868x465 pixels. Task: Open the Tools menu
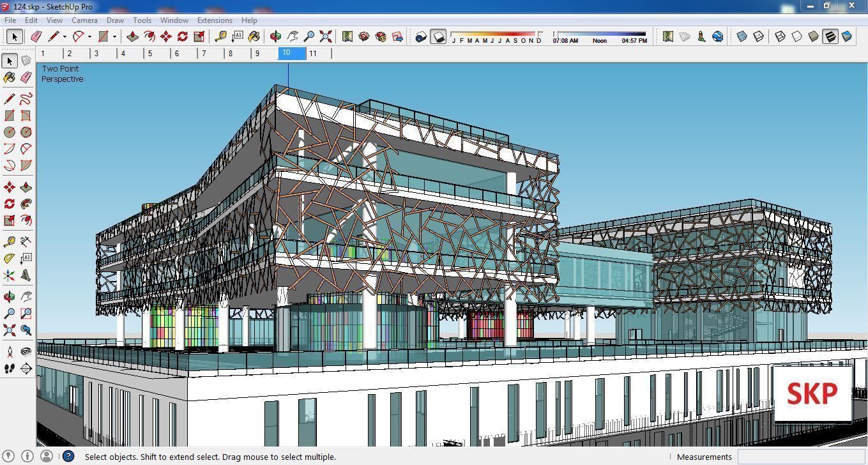(142, 20)
